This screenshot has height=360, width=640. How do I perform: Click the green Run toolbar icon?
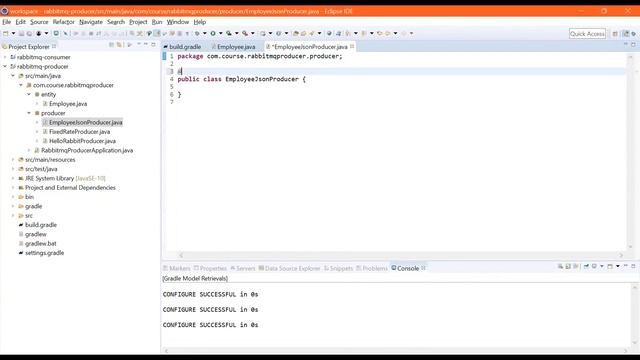[213, 33]
